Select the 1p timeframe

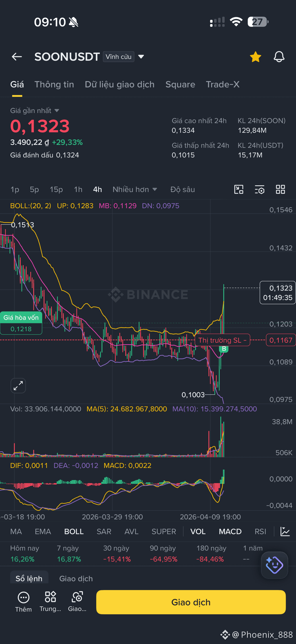pos(15,190)
